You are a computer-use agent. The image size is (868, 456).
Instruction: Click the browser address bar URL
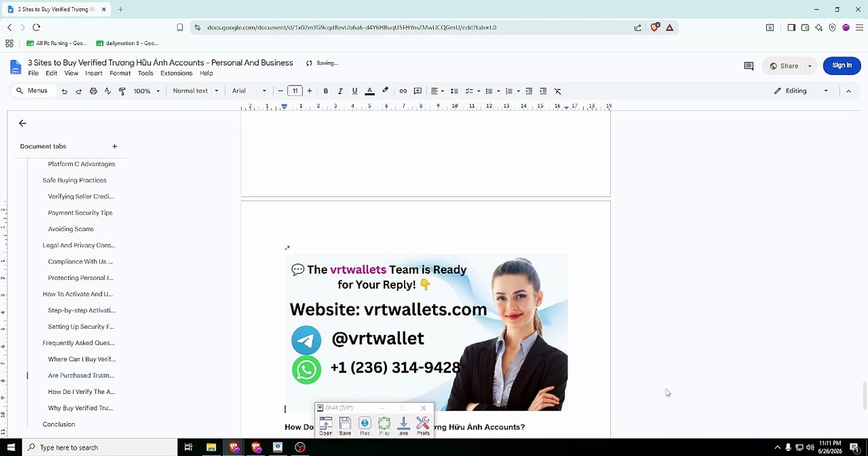351,27
